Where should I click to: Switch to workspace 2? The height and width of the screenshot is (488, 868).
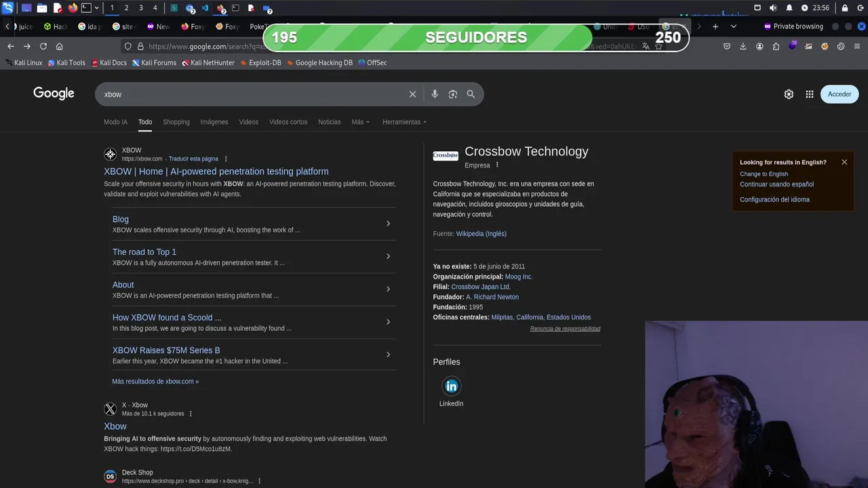126,8
